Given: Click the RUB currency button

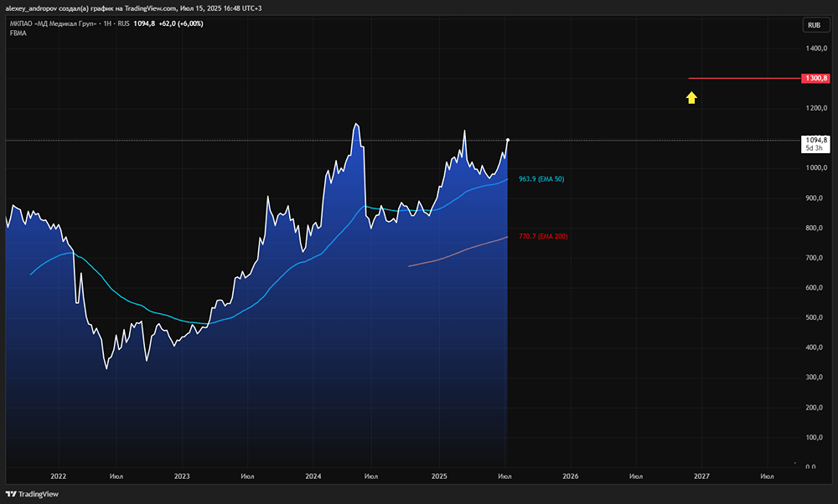Looking at the screenshot, I should (x=815, y=25).
